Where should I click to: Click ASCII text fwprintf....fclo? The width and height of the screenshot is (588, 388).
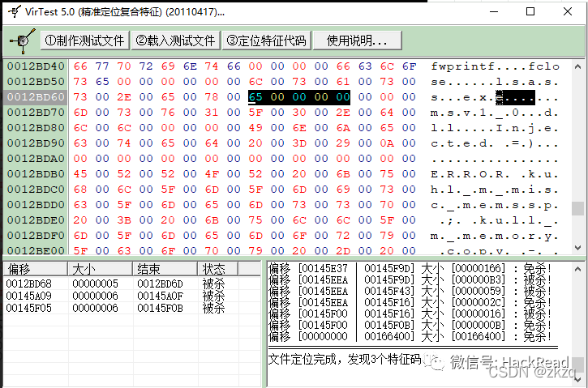coord(495,66)
